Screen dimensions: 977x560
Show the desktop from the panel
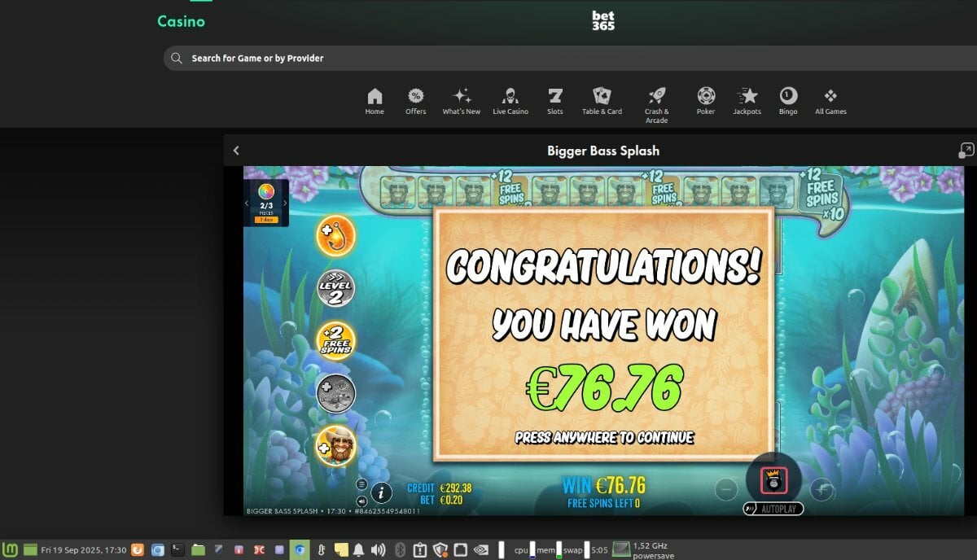click(x=31, y=550)
